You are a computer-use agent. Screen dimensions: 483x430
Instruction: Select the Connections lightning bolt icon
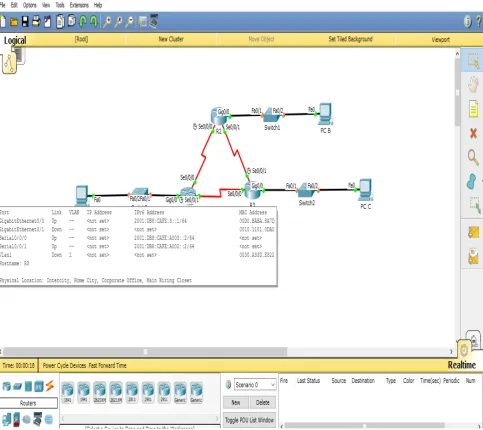click(50, 386)
